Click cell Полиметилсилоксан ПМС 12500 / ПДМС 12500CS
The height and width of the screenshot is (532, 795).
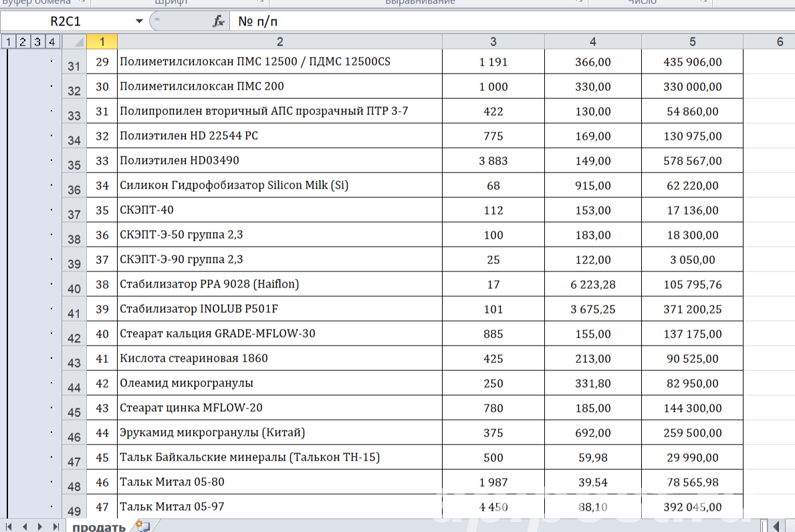click(x=280, y=61)
